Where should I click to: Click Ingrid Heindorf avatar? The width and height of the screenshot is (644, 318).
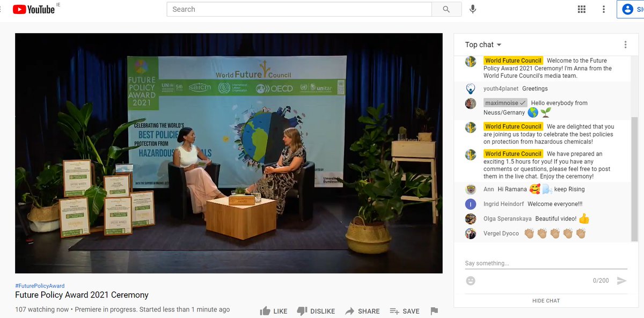(x=471, y=204)
